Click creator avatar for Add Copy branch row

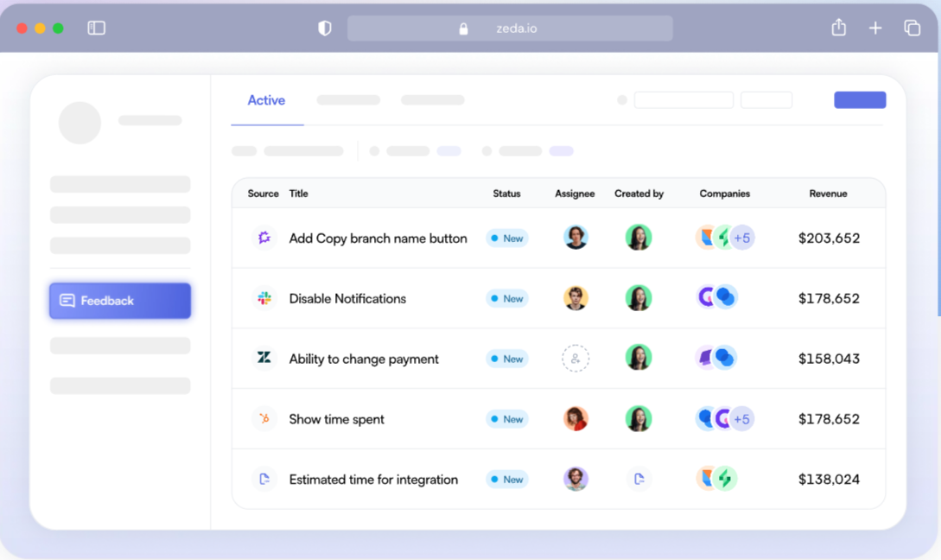pos(639,238)
